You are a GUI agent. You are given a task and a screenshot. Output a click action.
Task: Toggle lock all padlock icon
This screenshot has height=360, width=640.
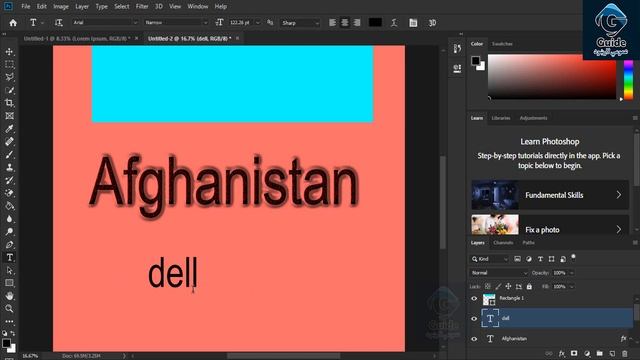[529, 287]
